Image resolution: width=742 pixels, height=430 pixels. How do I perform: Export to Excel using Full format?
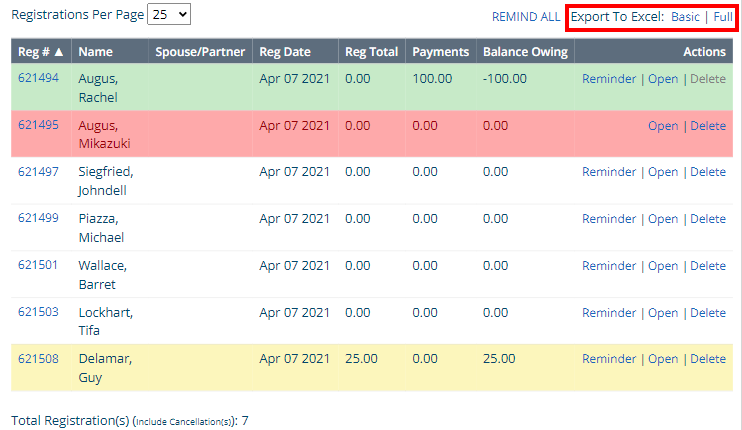(722, 17)
